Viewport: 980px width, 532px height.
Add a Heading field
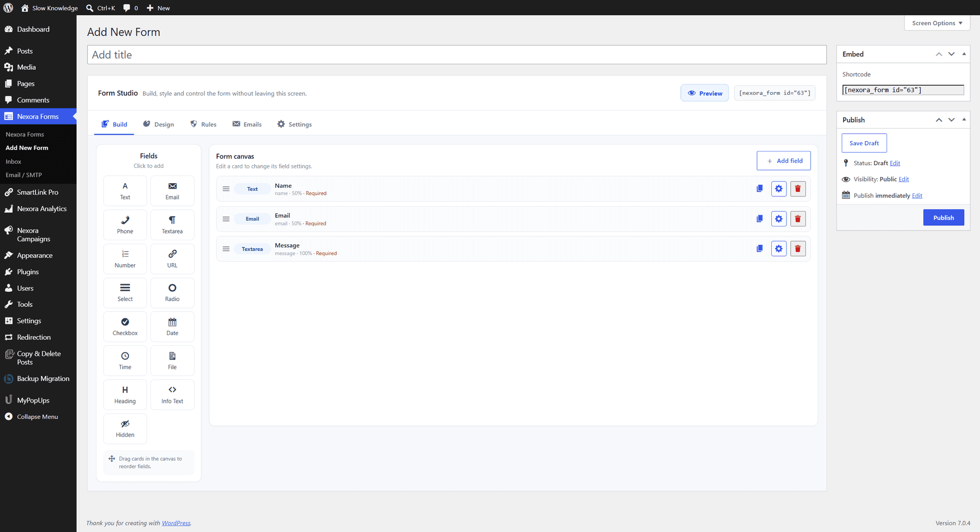click(x=125, y=395)
